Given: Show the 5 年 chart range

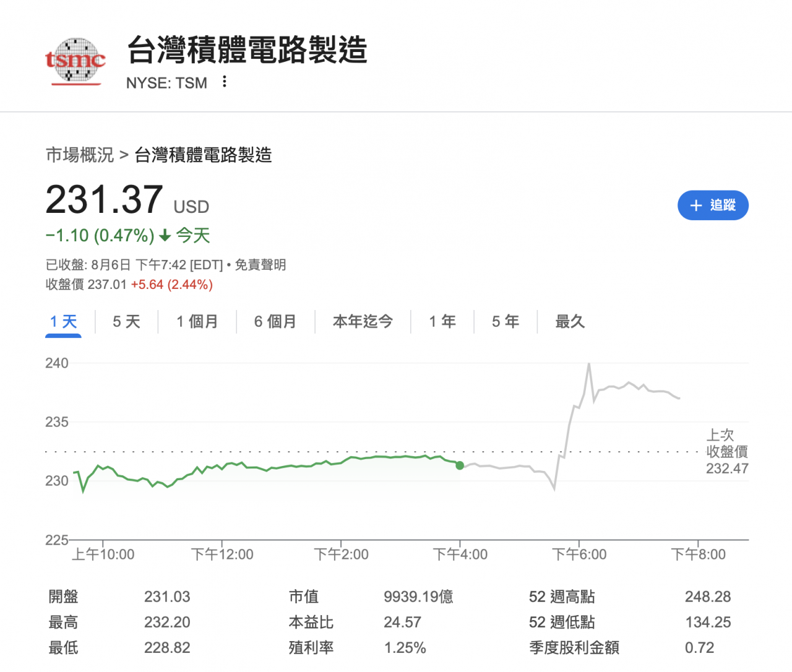Looking at the screenshot, I should click(x=505, y=322).
